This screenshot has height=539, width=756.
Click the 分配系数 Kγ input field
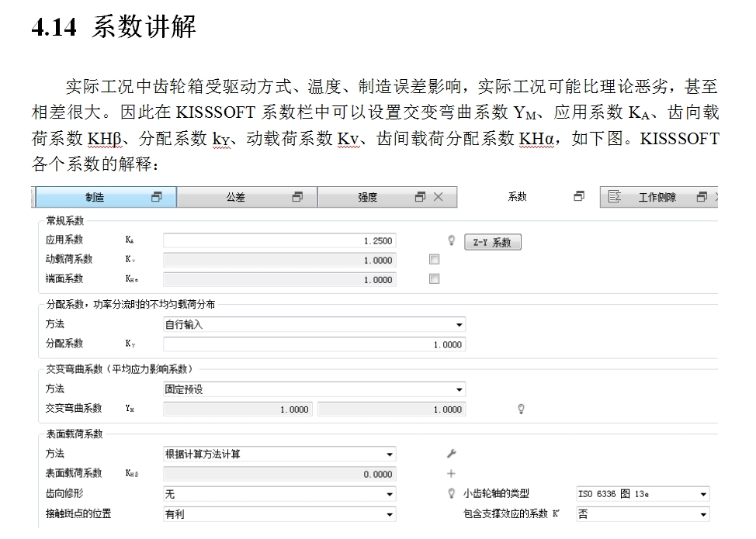[x=314, y=344]
